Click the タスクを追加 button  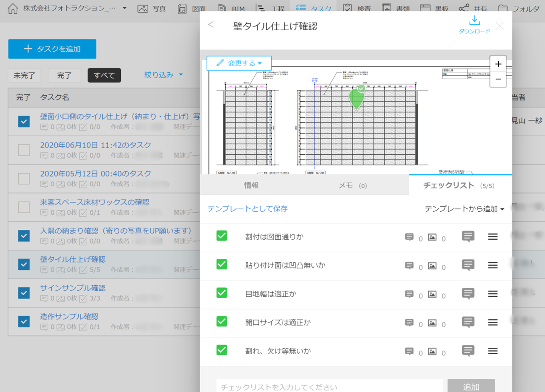52,49
